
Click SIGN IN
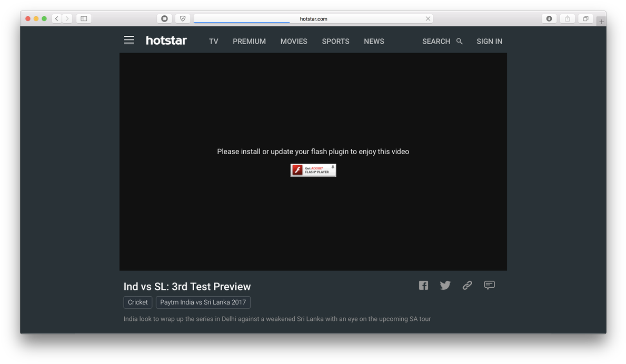pyautogui.click(x=490, y=42)
